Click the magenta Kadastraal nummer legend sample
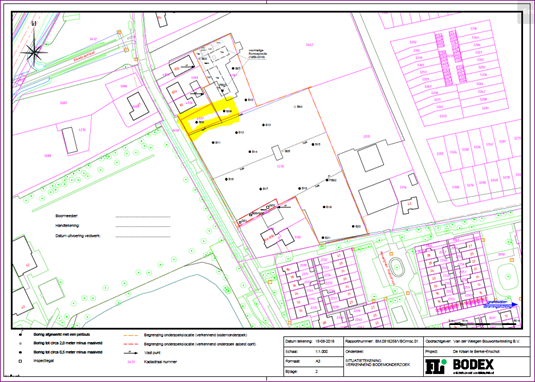This screenshot has height=382, width=535. coord(131,362)
